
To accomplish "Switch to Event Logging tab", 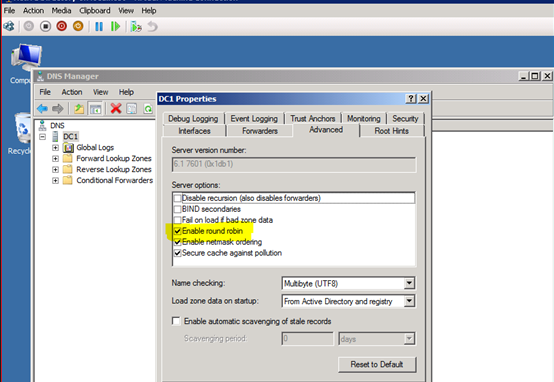I will pos(254,118).
